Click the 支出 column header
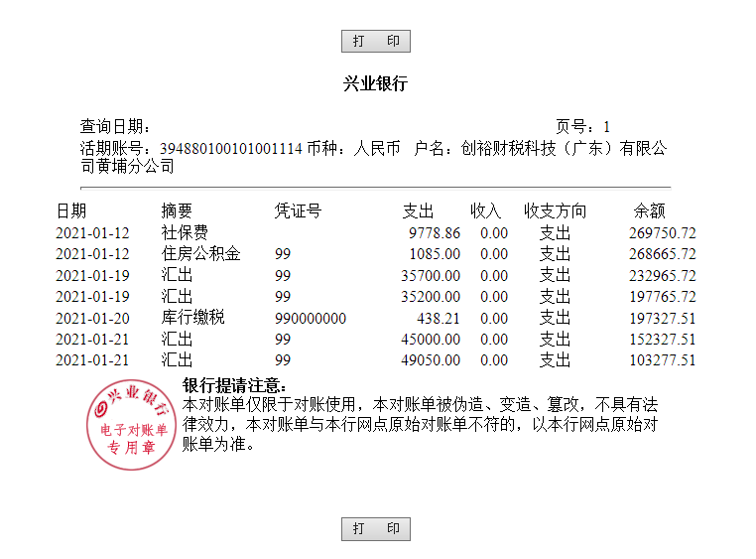Screen dimensions: 756x559 [x=418, y=210]
